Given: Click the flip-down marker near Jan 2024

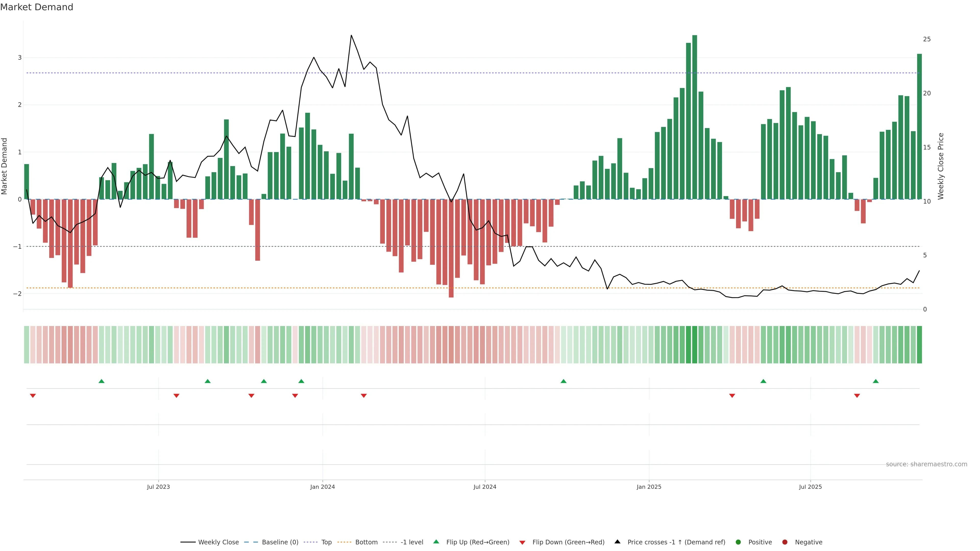Looking at the screenshot, I should click(x=295, y=396).
